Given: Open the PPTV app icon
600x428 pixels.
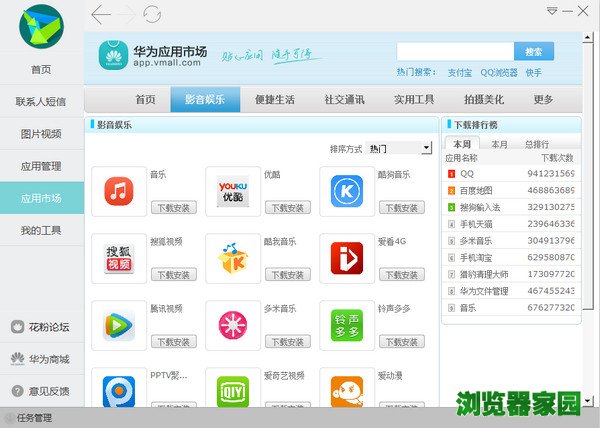Looking at the screenshot, I should (119, 391).
